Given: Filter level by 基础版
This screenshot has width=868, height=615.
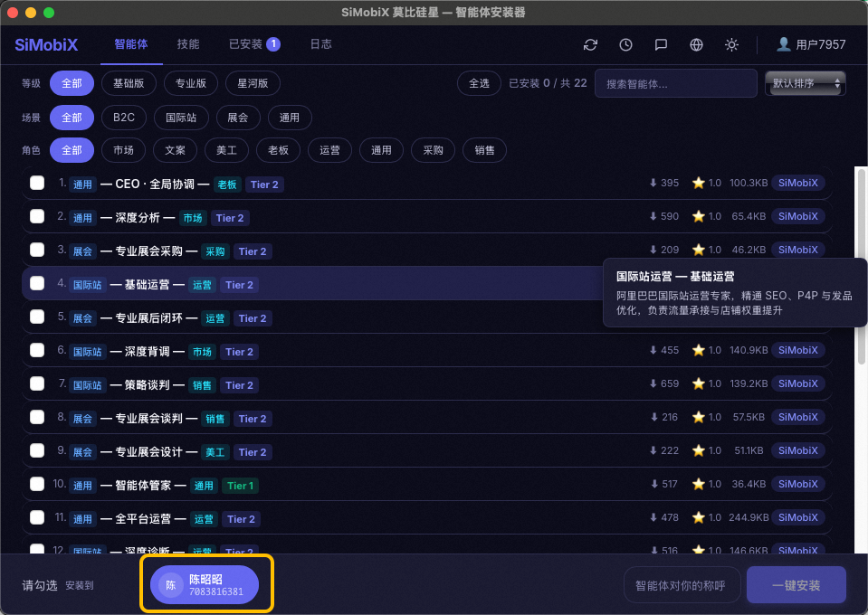Looking at the screenshot, I should pos(129,83).
